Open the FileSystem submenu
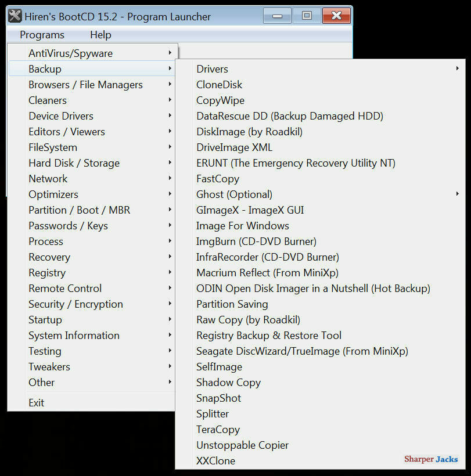Screen dimensions: 471x476 [x=91, y=147]
